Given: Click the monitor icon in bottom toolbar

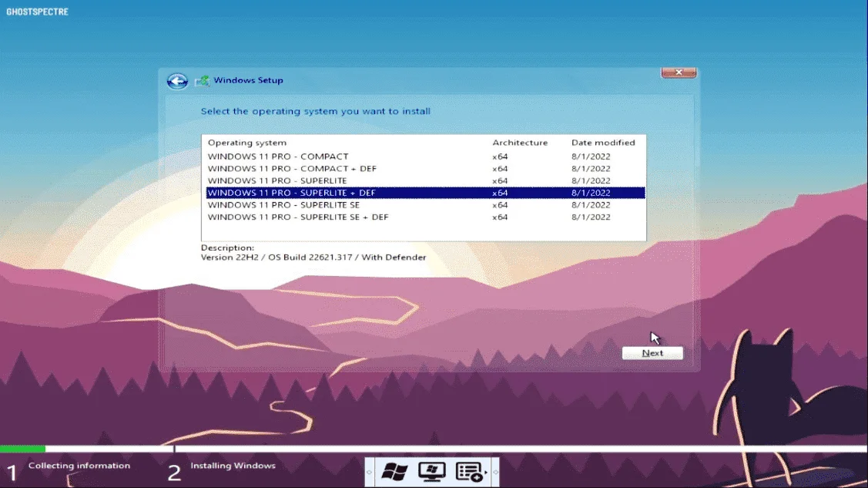Looking at the screenshot, I should tap(432, 472).
